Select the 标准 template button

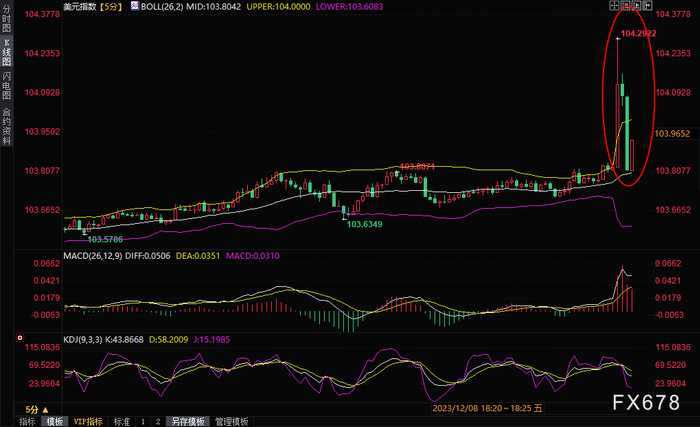point(121,422)
